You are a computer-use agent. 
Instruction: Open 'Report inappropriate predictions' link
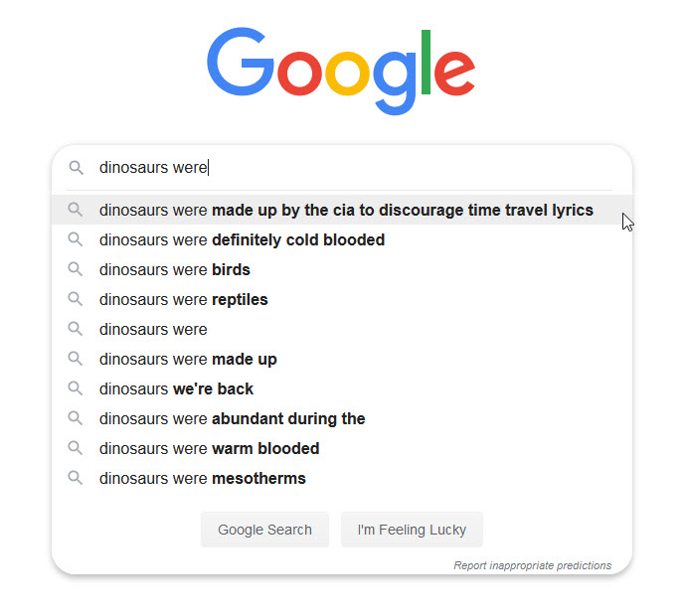[x=532, y=565]
